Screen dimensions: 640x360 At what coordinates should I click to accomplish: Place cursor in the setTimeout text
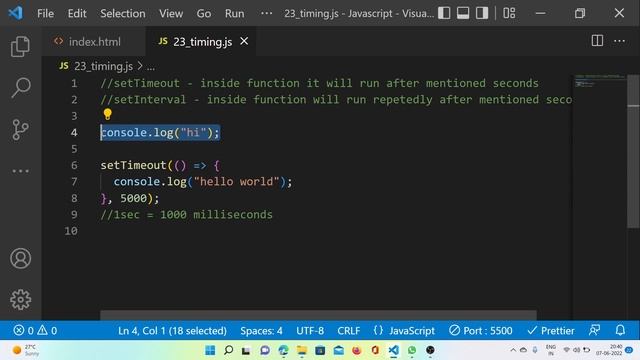point(133,165)
